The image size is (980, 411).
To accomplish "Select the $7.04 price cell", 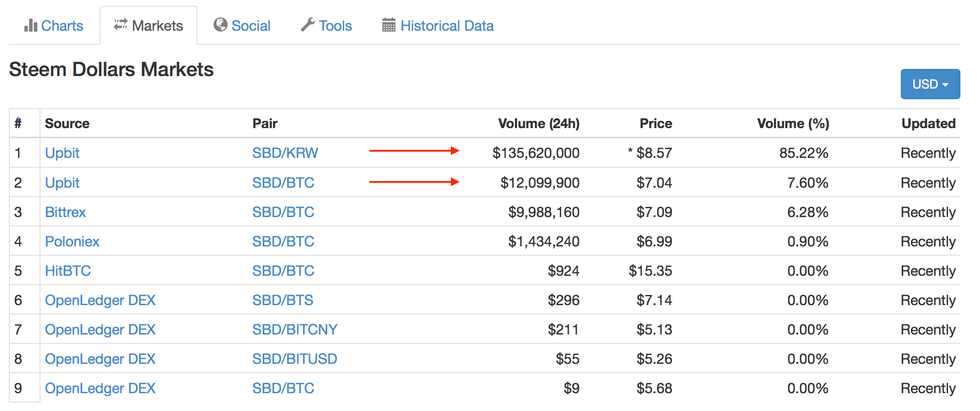I will 654,183.
